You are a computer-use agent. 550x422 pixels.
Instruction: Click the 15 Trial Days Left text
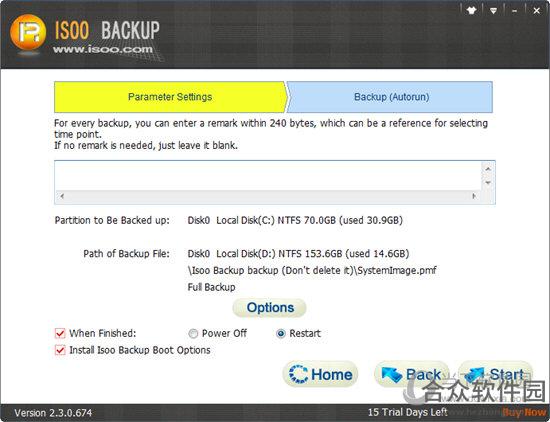pos(408,412)
